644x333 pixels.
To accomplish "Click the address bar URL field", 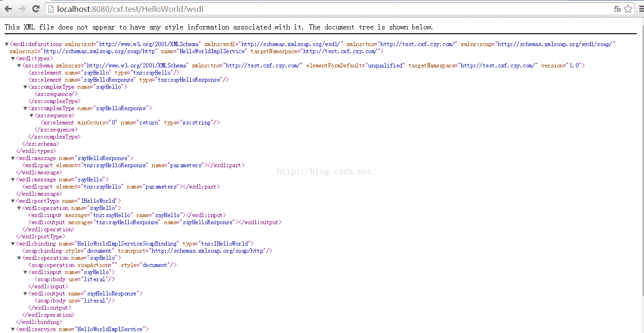I will 285,9.
